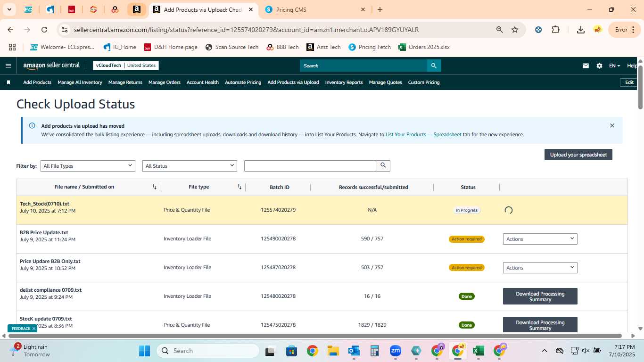Click the 'In Progress' status badge
This screenshot has width=644, height=362.
[466, 210]
